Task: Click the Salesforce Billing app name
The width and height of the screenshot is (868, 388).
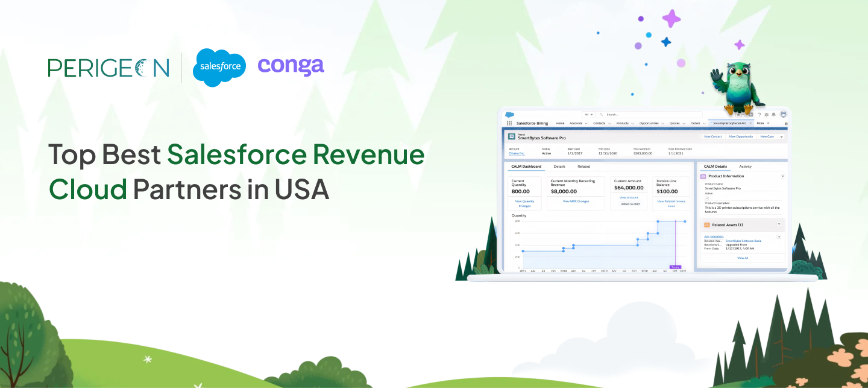Action: click(x=532, y=123)
